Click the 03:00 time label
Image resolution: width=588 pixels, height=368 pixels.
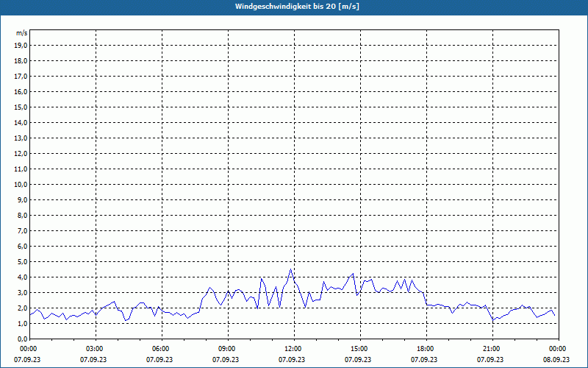(x=96, y=349)
